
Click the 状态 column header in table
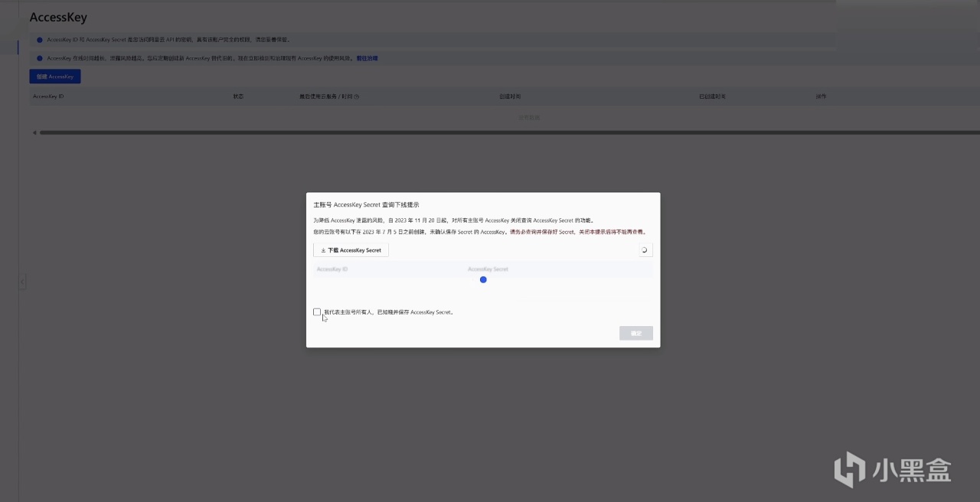(x=238, y=96)
